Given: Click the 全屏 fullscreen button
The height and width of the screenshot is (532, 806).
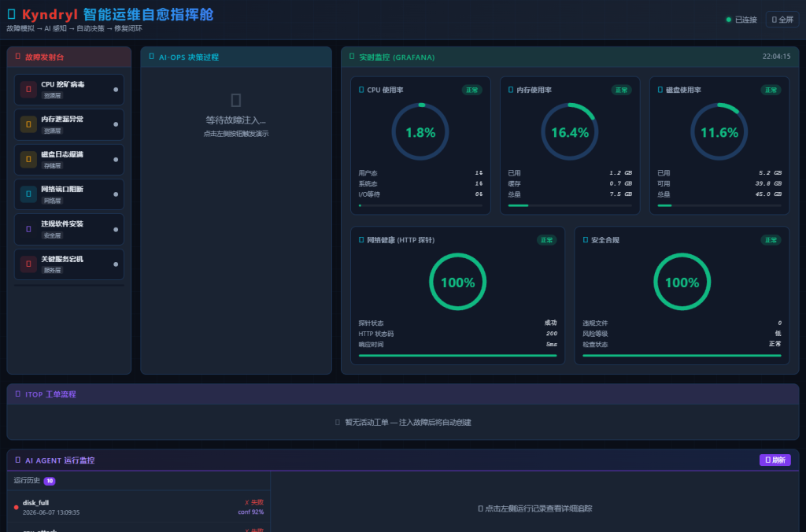Looking at the screenshot, I should click(x=782, y=20).
